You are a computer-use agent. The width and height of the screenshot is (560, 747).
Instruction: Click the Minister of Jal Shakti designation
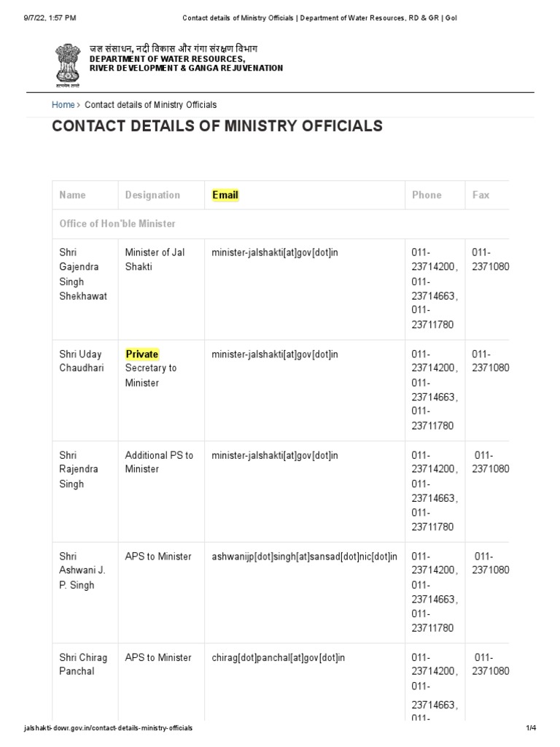tap(155, 260)
